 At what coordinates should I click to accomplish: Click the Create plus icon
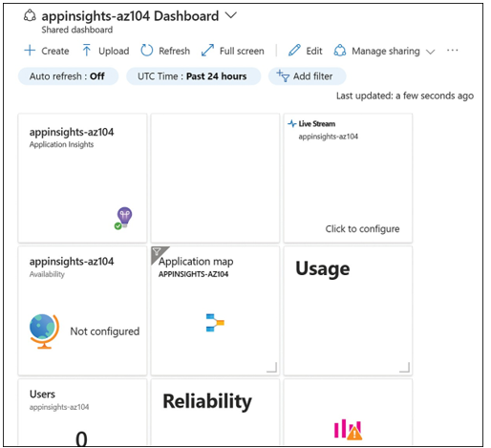(x=30, y=51)
